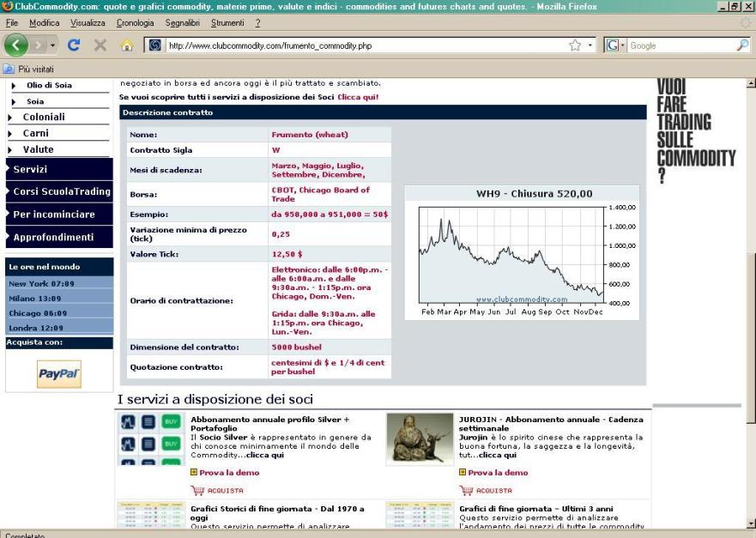Viewport: 756px width, 538px height.
Task: Click the URL address field
Action: tap(366, 45)
